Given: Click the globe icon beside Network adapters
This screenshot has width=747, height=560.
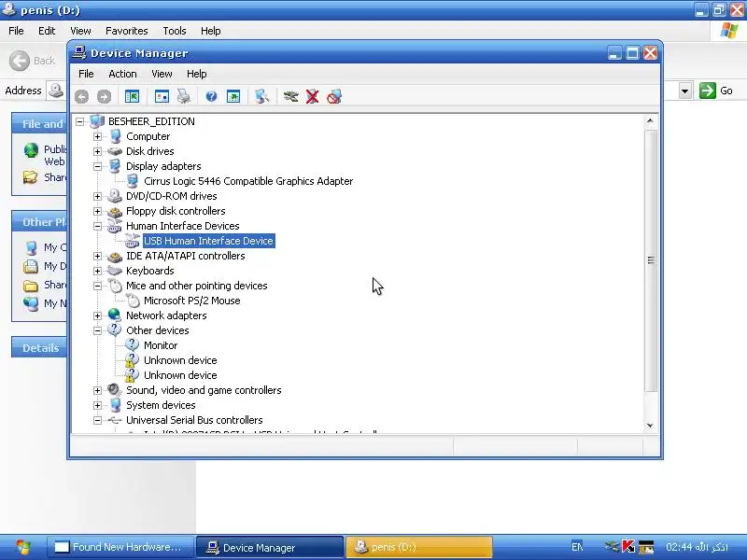Looking at the screenshot, I should pyautogui.click(x=114, y=315).
